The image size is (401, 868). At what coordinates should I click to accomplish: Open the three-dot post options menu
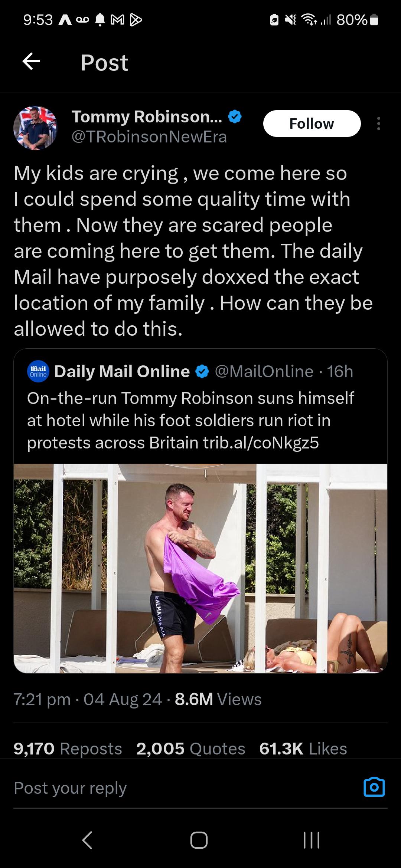(378, 124)
